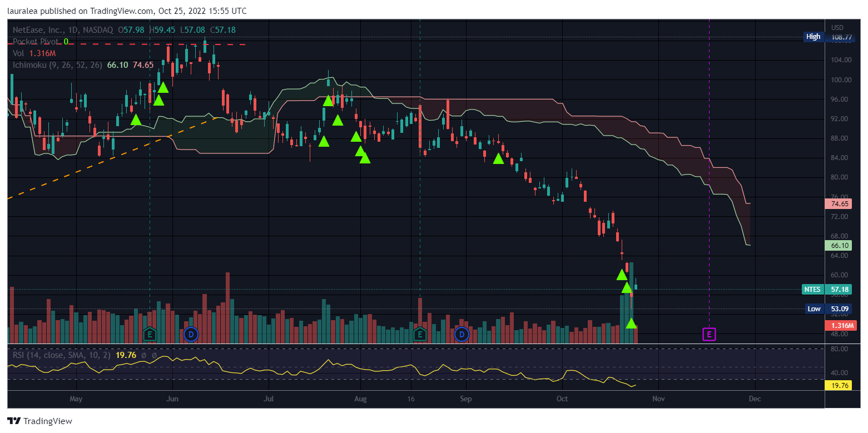Click the TradingView logo at the bottom
This screenshot has width=868, height=433.
tap(39, 421)
